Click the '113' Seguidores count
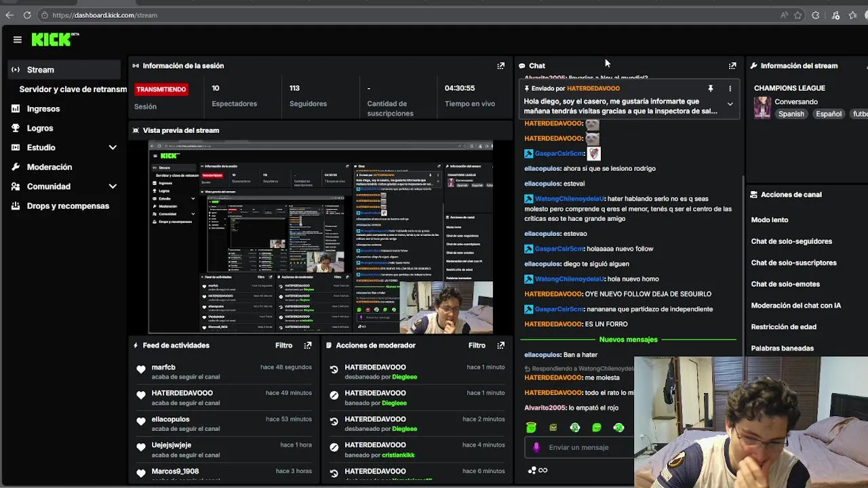The height and width of the screenshot is (488, 868). coord(294,88)
